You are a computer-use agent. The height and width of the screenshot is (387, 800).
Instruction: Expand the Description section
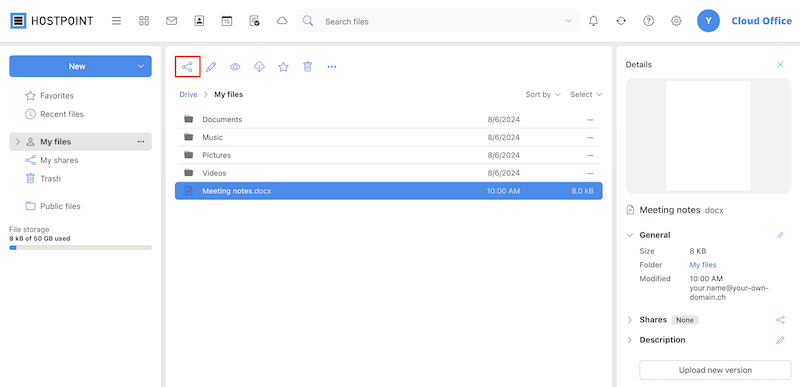[630, 340]
